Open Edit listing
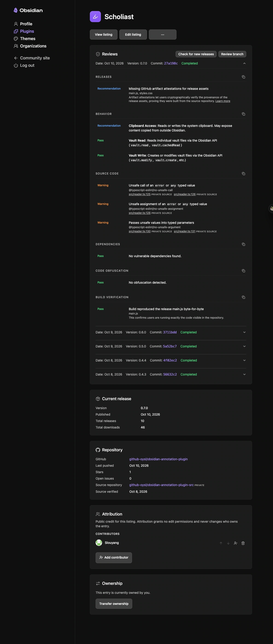Viewport: 273px width, 644px height. [x=133, y=35]
